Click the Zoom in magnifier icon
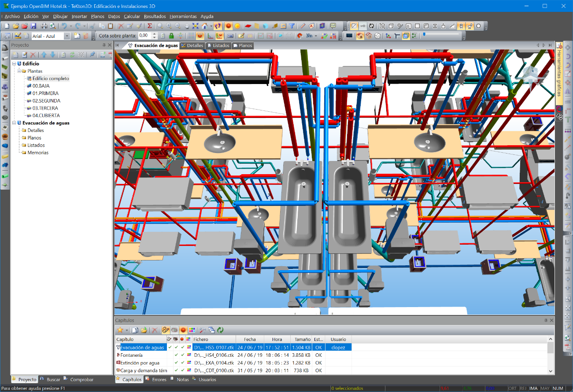This screenshot has height=392, width=573. (169, 26)
